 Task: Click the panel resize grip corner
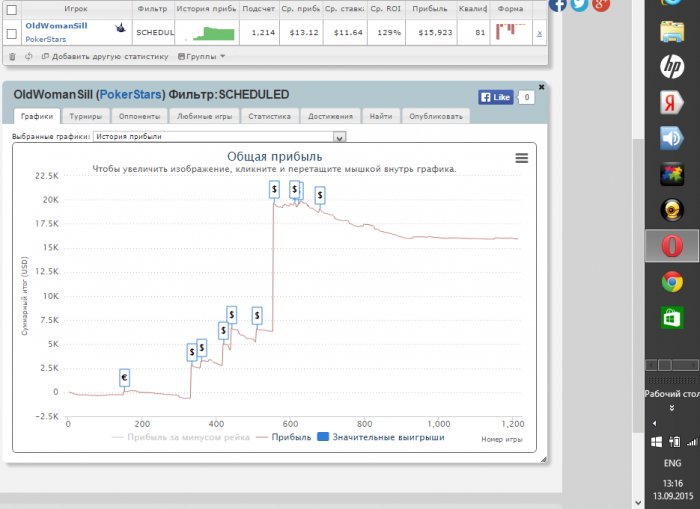[x=543, y=459]
